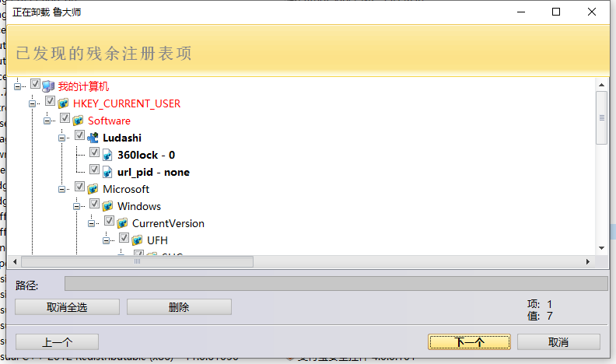Go back with the 上一个 button
The height and width of the screenshot is (364, 616).
pyautogui.click(x=57, y=342)
